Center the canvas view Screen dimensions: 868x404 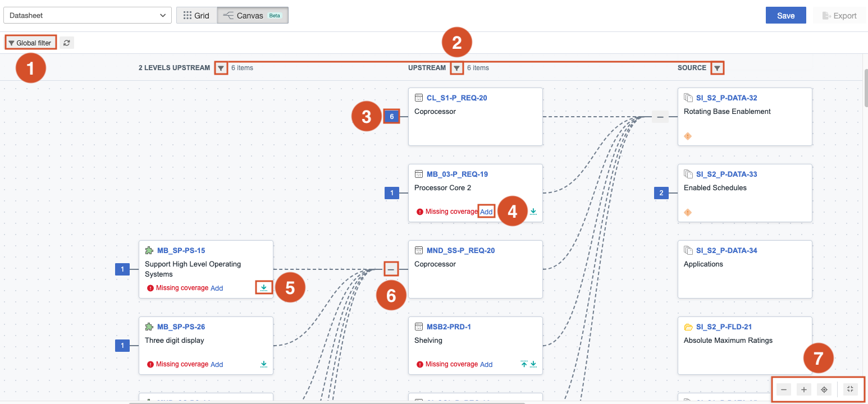coord(824,389)
